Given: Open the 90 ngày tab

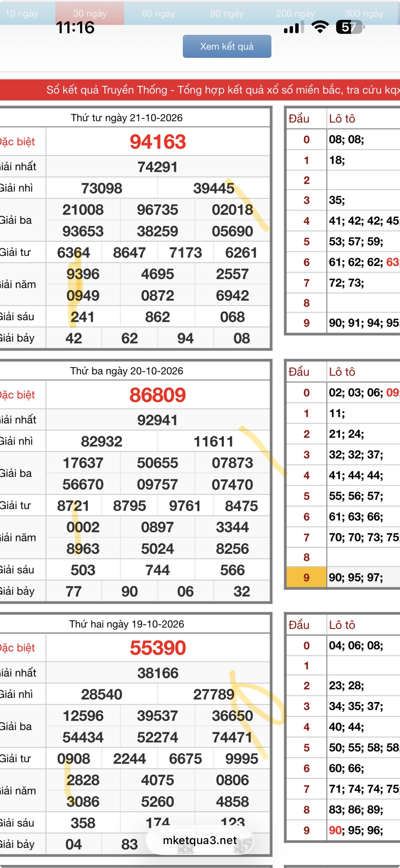Looking at the screenshot, I should pyautogui.click(x=227, y=13).
